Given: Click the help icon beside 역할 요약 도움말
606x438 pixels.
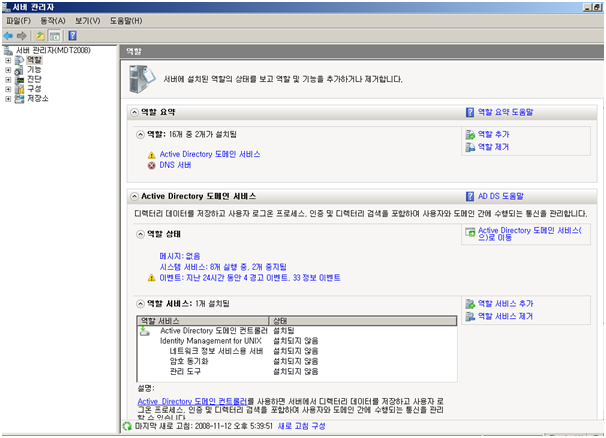Looking at the screenshot, I should pyautogui.click(x=470, y=112).
